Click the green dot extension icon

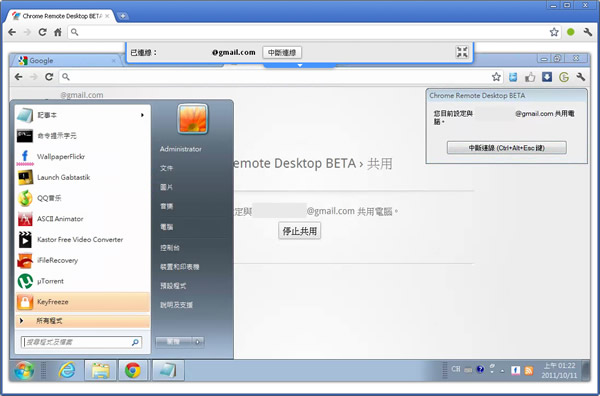pyautogui.click(x=571, y=33)
